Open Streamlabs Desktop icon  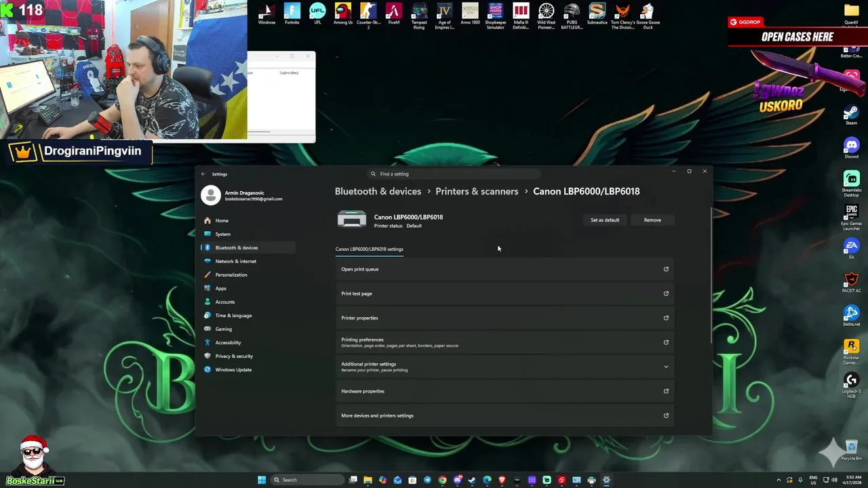tap(851, 183)
